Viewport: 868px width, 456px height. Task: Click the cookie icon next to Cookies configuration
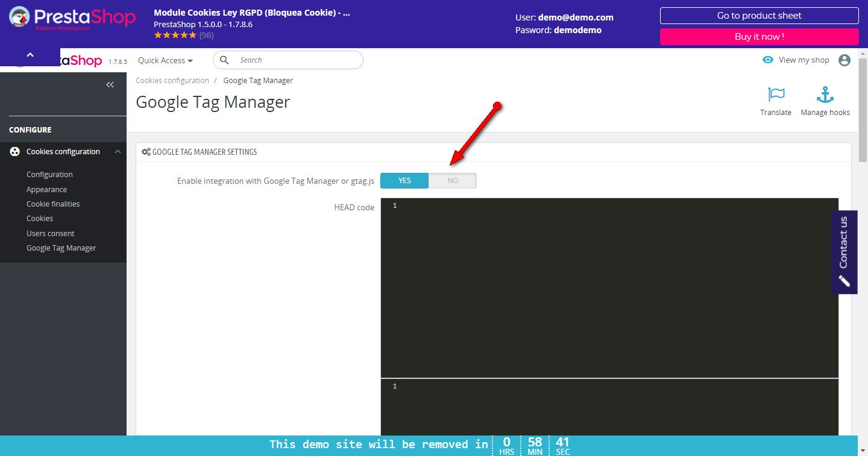click(15, 152)
